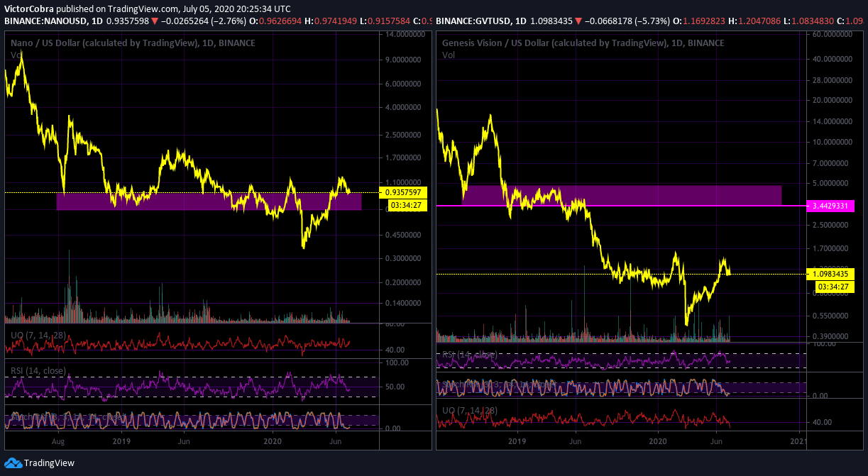
Task: Open the Genesis Vision / US Dollar chart title
Action: click(x=583, y=43)
